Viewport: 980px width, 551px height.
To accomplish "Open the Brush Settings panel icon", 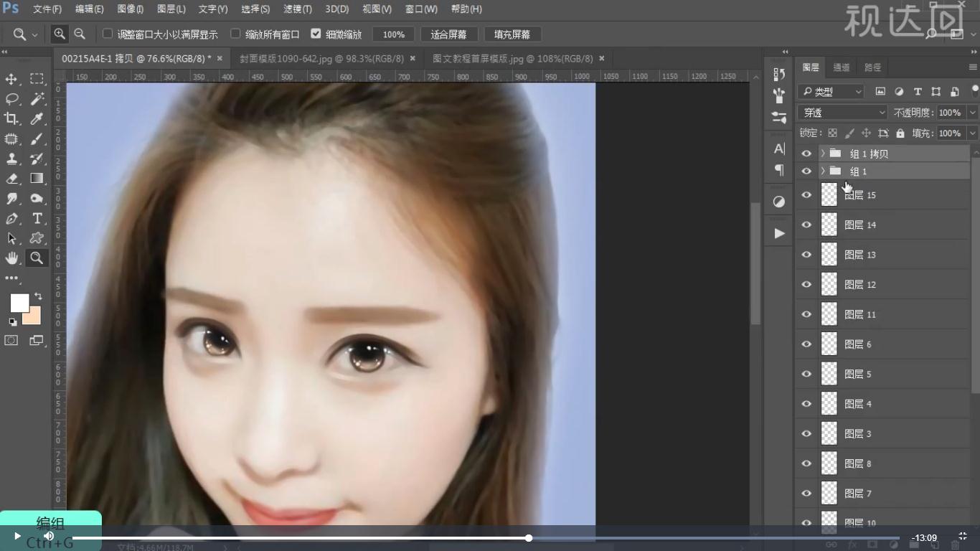I will point(779,117).
